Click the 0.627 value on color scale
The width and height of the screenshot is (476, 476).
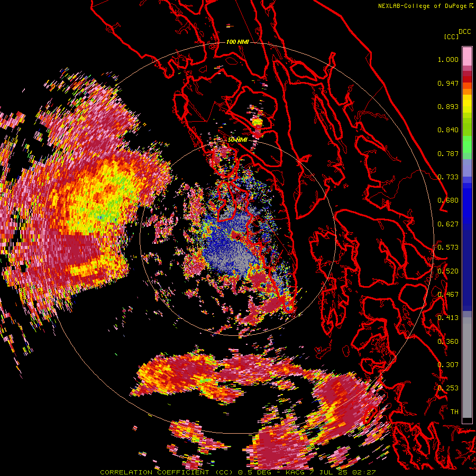pos(448,224)
